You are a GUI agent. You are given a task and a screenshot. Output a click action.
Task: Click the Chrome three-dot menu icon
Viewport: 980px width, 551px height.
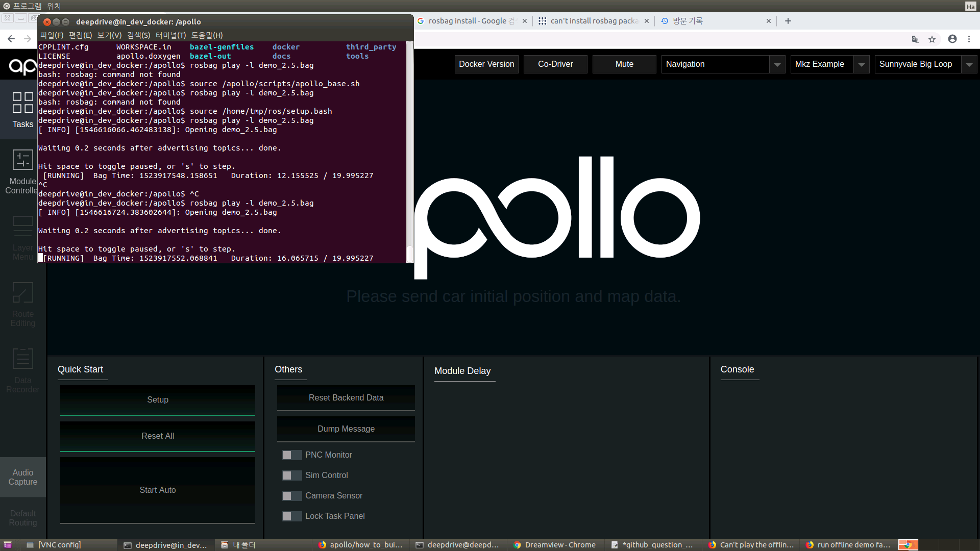click(x=969, y=39)
